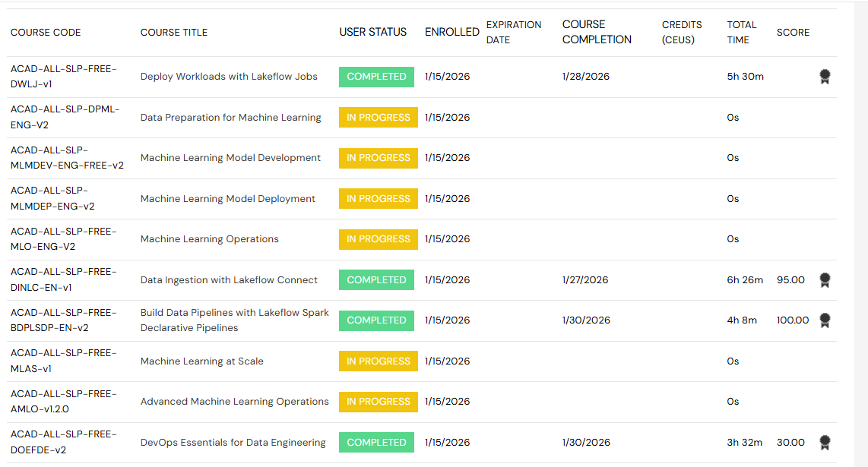This screenshot has width=868, height=467.
Task: Open the Machine Learning Operations course
Action: coord(209,239)
